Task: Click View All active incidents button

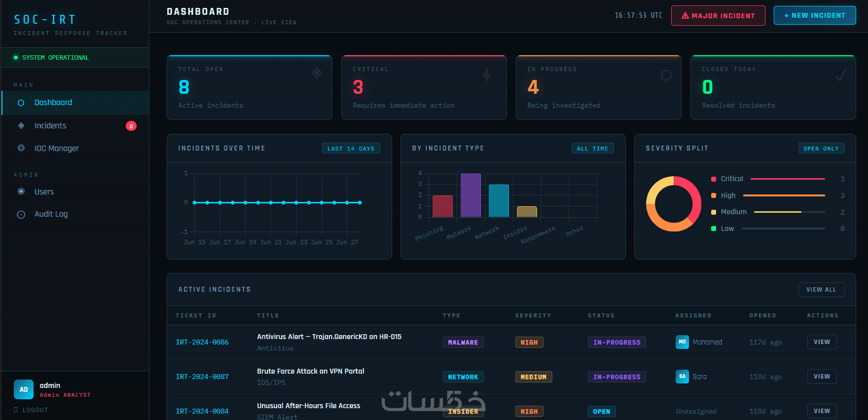Action: (821, 290)
